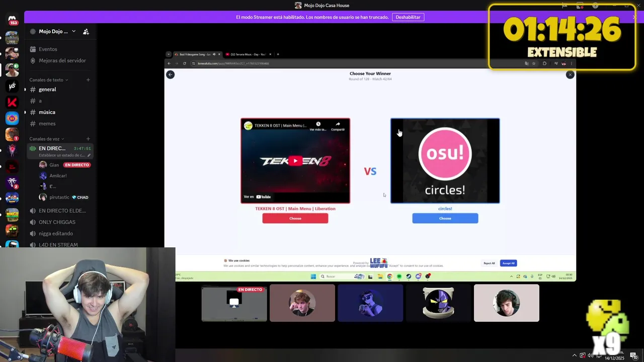Viewport: 644px width, 362px height.
Task: Close the Best Videogame Song browser tab
Action: [219, 54]
